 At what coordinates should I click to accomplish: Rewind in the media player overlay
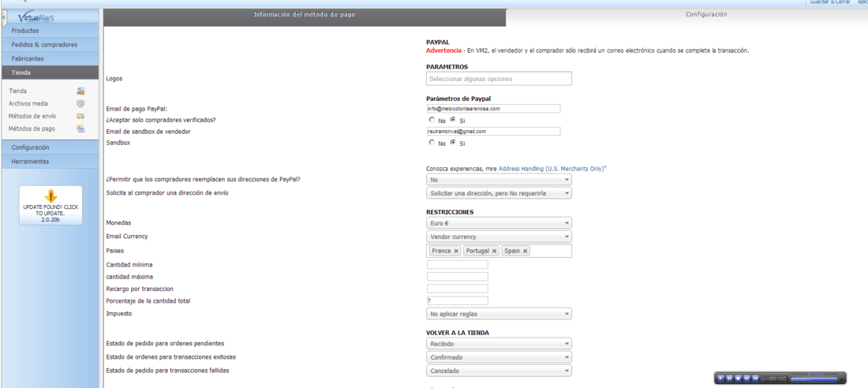click(x=746, y=378)
